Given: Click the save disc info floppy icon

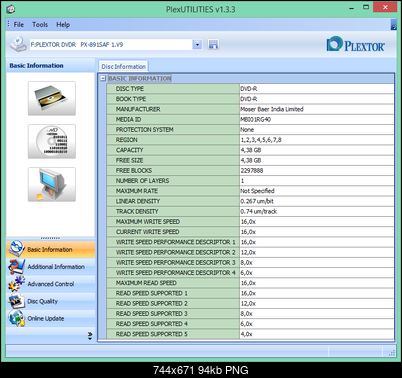Looking at the screenshot, I should pyautogui.click(x=213, y=44).
